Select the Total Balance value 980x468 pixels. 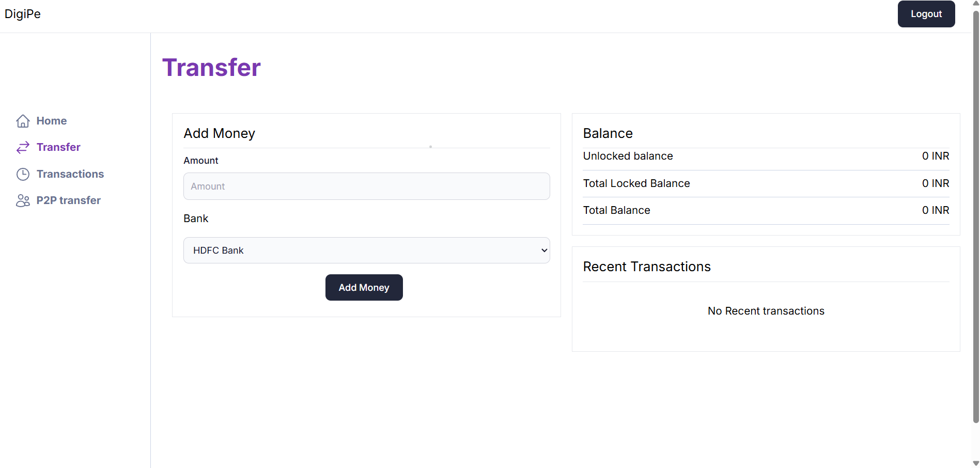click(935, 210)
